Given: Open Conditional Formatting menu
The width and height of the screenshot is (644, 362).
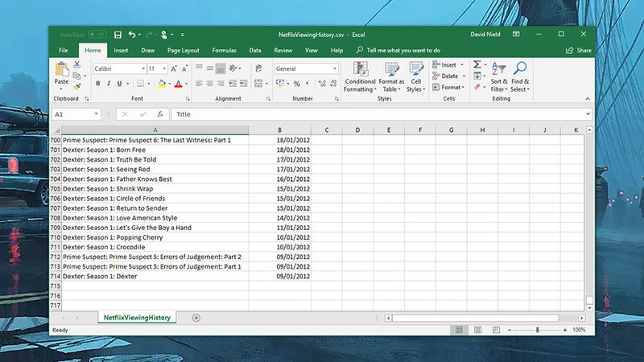Looking at the screenshot, I should pos(360,76).
